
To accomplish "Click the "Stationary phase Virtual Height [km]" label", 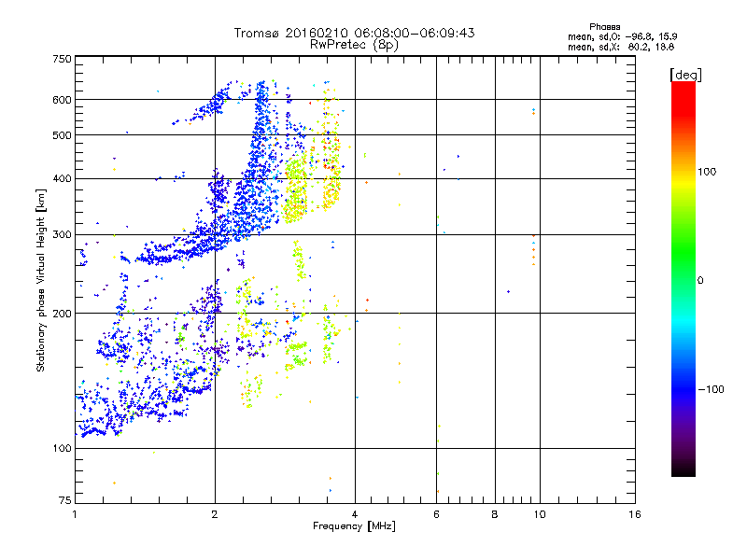I will pyautogui.click(x=41, y=280).
